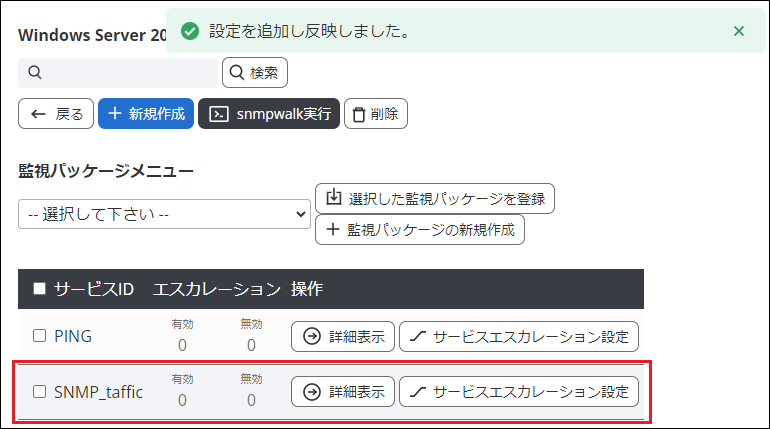Check the SNMP_taffic service checkbox
Image resolution: width=770 pixels, height=429 pixels.
(40, 392)
